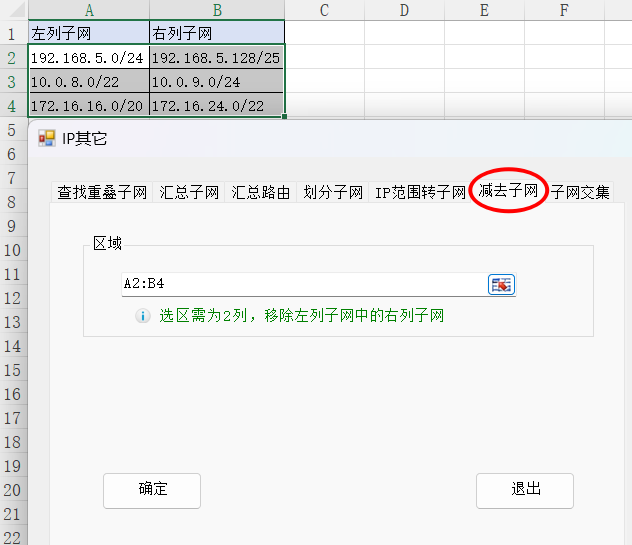Click the 退出 button
Image resolution: width=632 pixels, height=545 pixels.
tap(525, 491)
